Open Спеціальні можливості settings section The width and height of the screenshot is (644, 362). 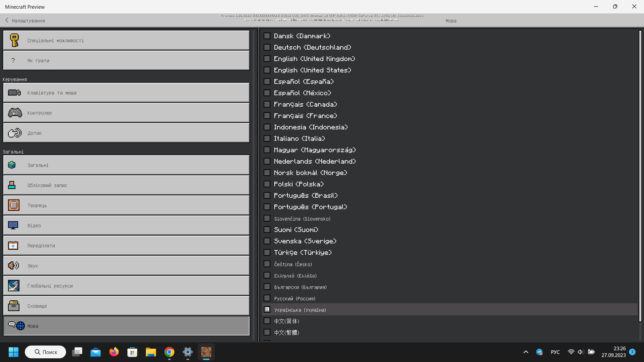(x=126, y=40)
